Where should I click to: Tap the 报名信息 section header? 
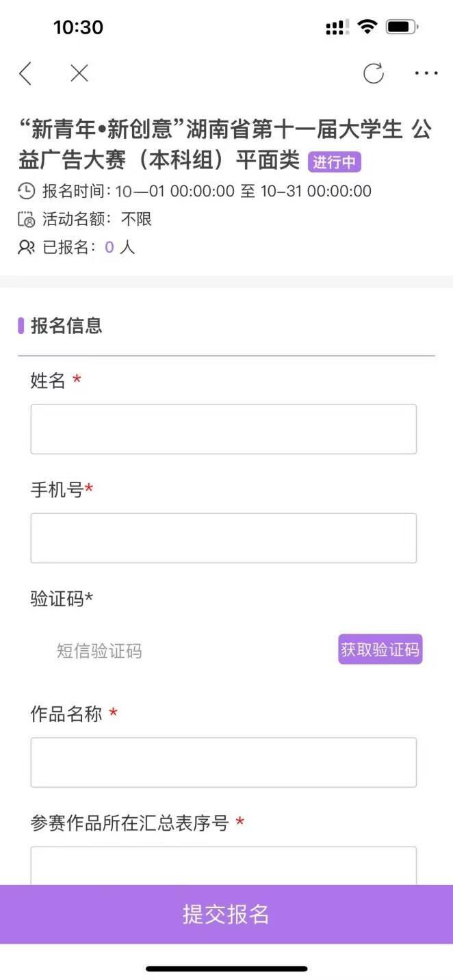(x=66, y=326)
